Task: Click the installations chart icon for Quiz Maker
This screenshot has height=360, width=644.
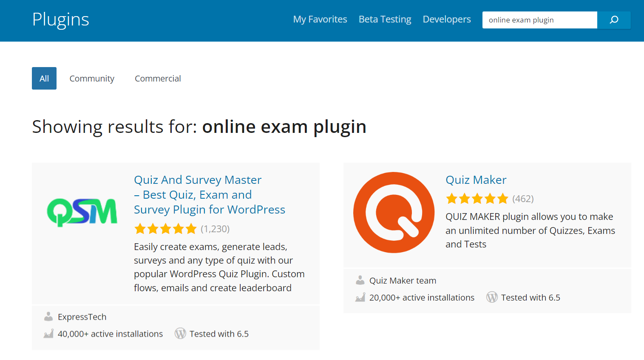Action: (x=360, y=297)
